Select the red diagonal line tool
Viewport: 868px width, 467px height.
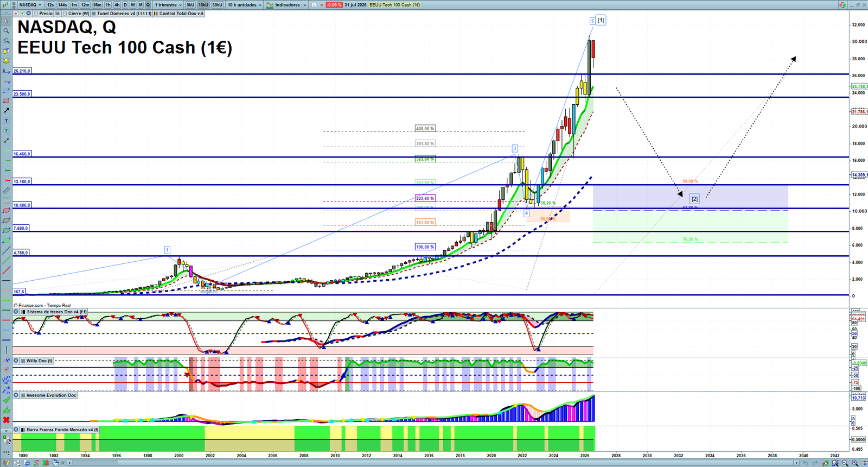[6, 270]
